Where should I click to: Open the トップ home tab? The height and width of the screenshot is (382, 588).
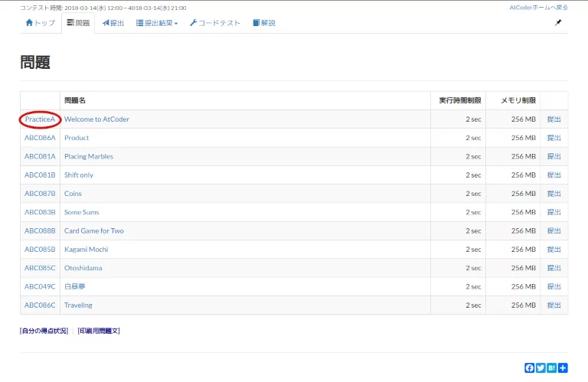40,23
